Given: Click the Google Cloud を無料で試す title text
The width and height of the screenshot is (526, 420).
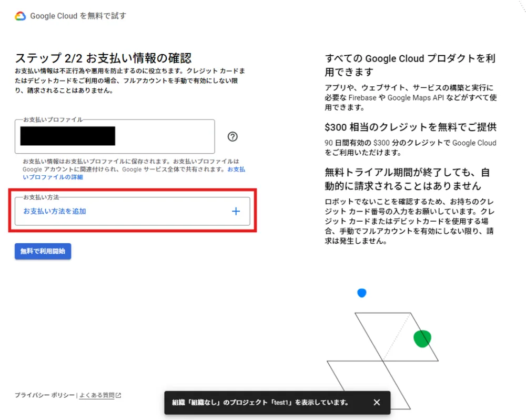Looking at the screenshot, I should (78, 16).
